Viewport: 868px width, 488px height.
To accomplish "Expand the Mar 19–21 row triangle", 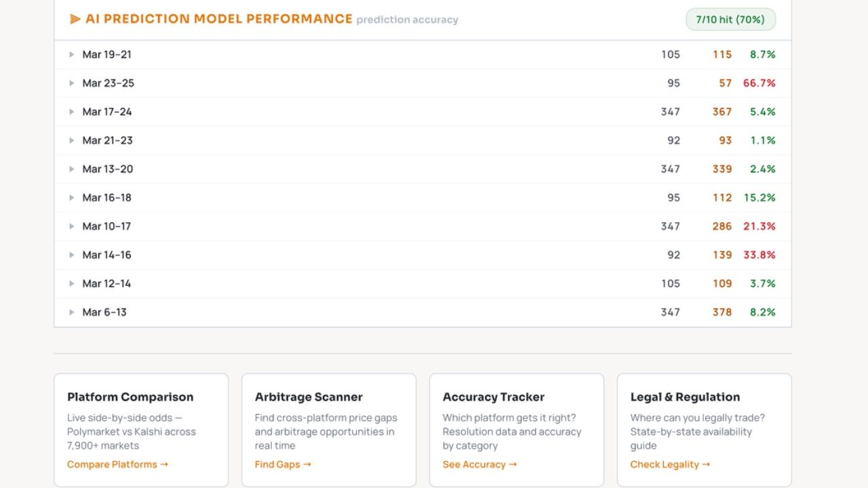I will (71, 54).
